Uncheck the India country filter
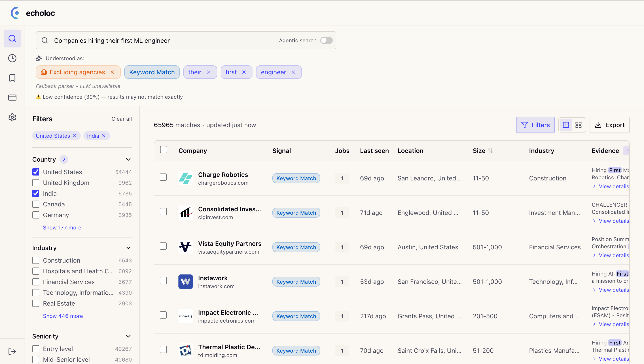This screenshot has width=644, height=364. (x=36, y=193)
